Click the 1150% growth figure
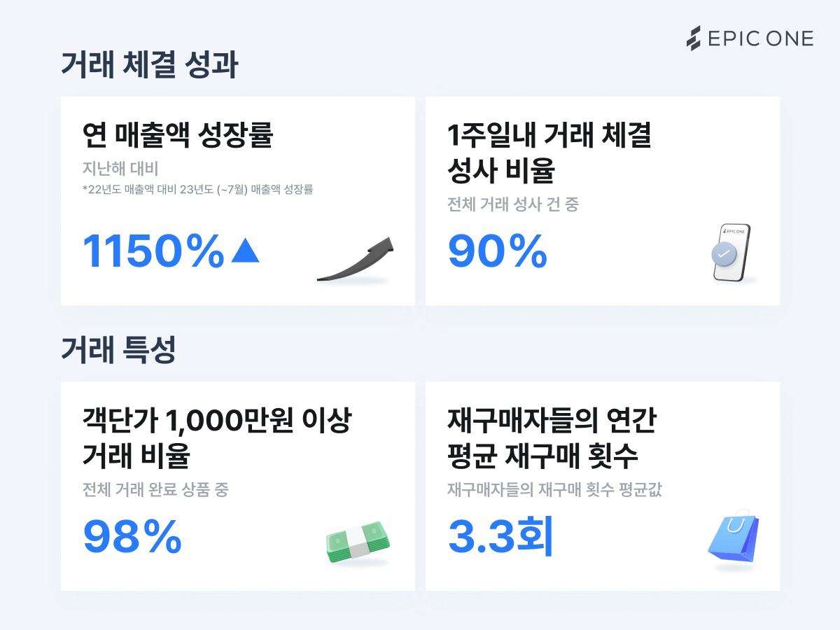 153,251
